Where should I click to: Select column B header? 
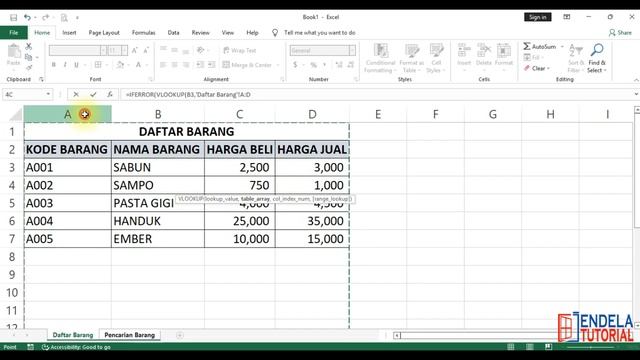[x=158, y=114]
